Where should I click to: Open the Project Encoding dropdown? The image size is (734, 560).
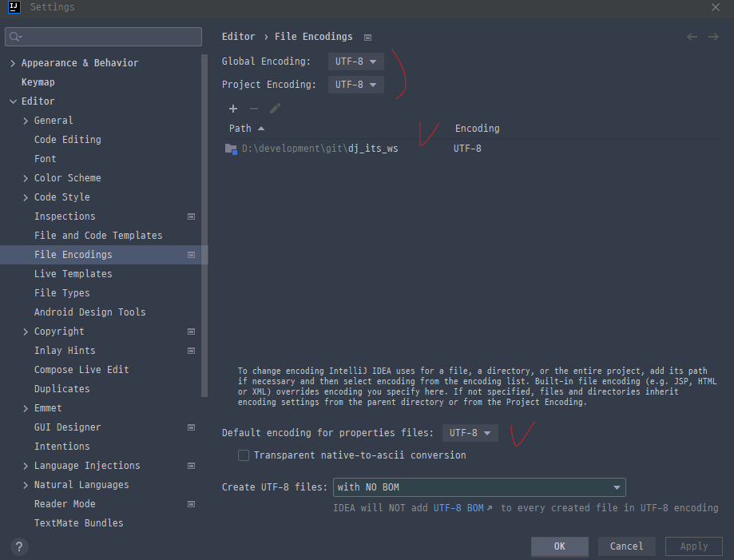click(x=355, y=85)
